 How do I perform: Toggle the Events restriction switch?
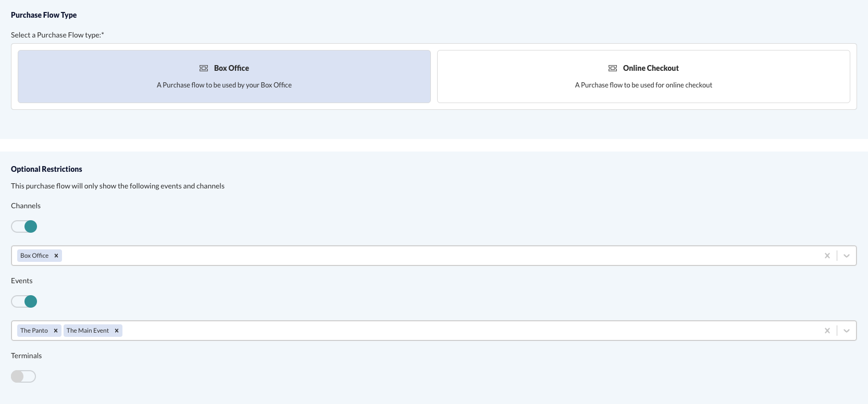(24, 301)
